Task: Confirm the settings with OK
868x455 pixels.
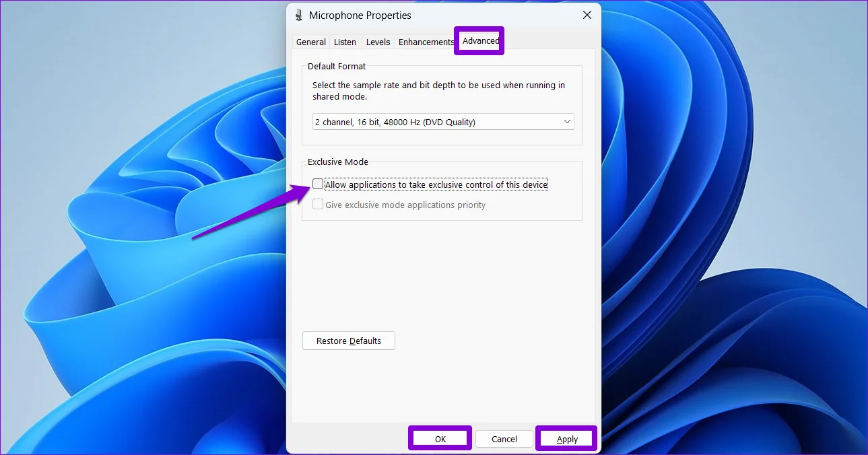Action: (440, 439)
